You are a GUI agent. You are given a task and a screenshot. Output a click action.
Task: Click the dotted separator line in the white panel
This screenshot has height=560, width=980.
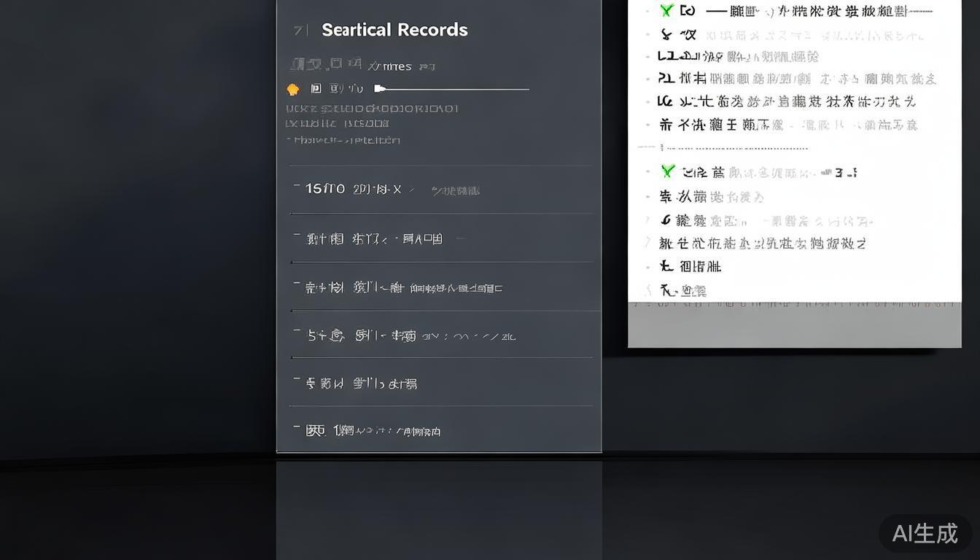(723, 147)
